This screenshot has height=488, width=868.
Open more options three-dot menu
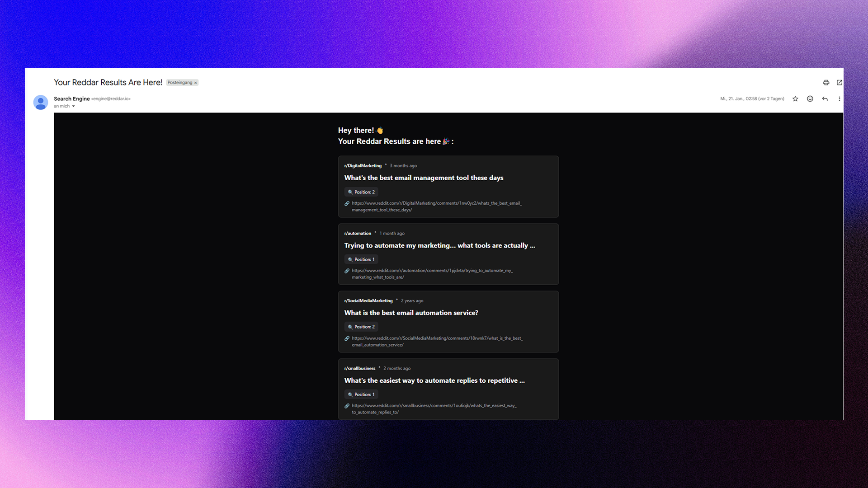(x=840, y=99)
